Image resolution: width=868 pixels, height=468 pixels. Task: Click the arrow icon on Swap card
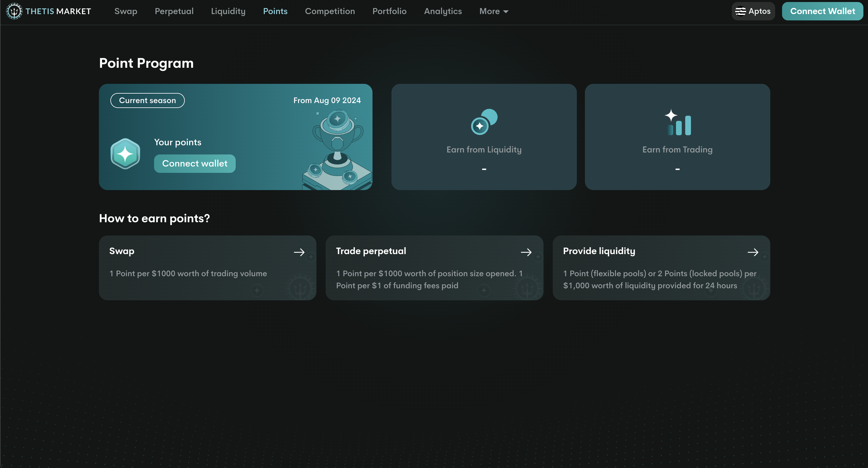click(x=299, y=252)
